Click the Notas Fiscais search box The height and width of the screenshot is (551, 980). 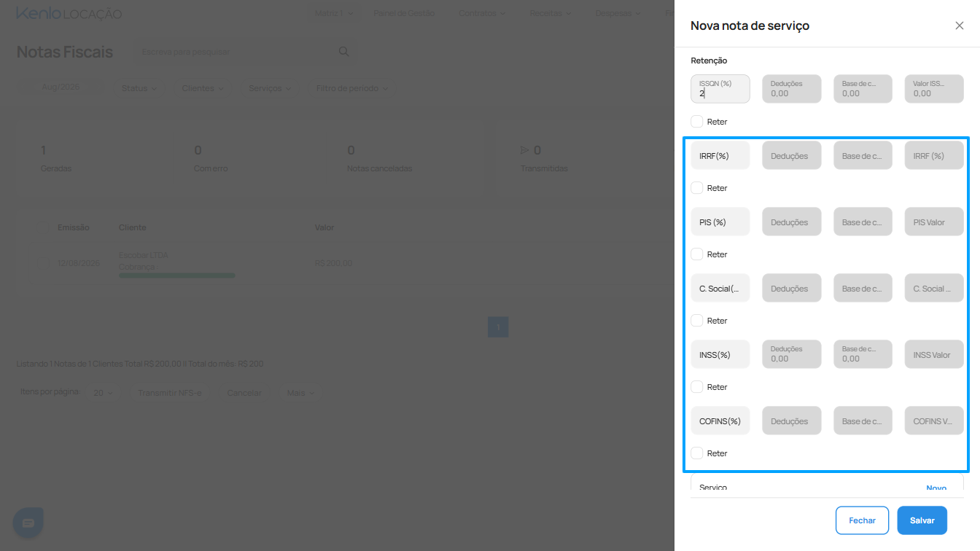click(246, 52)
